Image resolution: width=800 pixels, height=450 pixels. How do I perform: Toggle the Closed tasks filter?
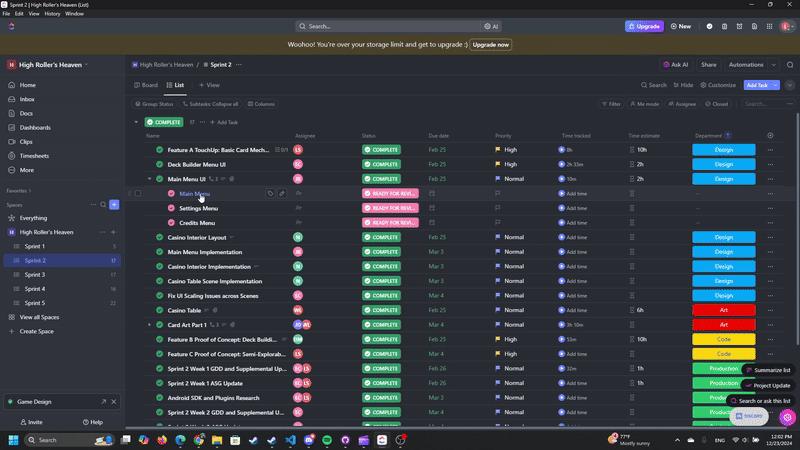click(x=715, y=104)
